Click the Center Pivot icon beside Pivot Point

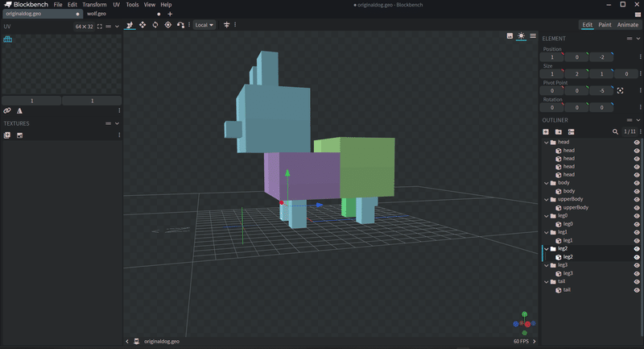pos(621,91)
